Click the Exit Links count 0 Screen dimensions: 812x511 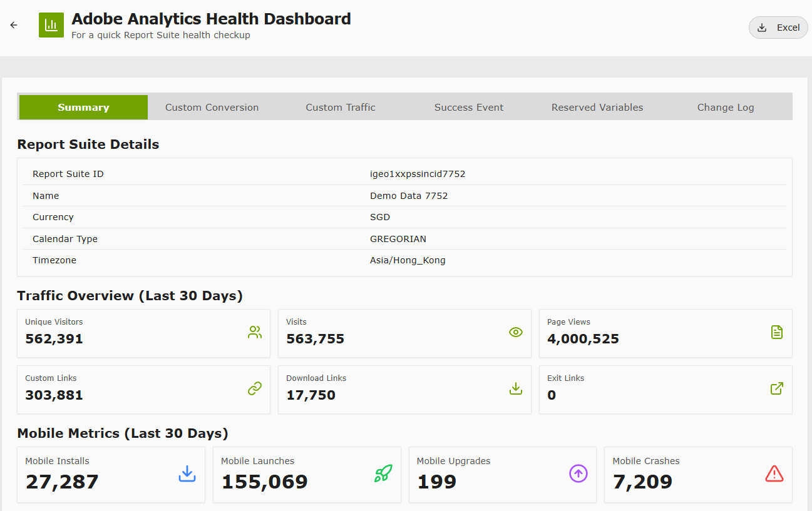(x=552, y=395)
